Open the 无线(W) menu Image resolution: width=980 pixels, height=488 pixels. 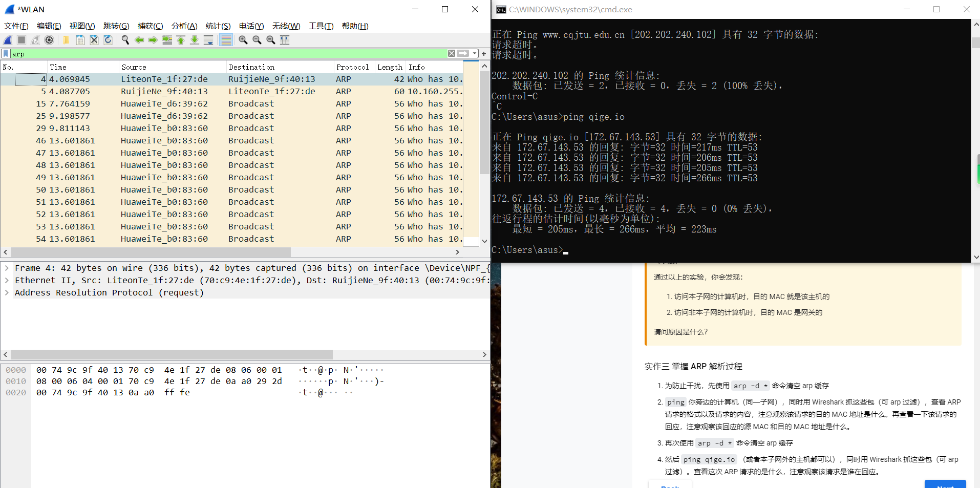pos(286,26)
